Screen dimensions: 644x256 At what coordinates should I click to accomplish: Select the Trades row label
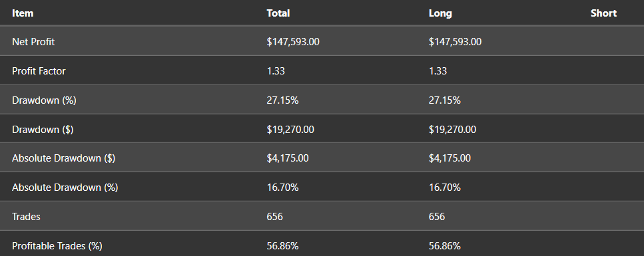coord(26,217)
